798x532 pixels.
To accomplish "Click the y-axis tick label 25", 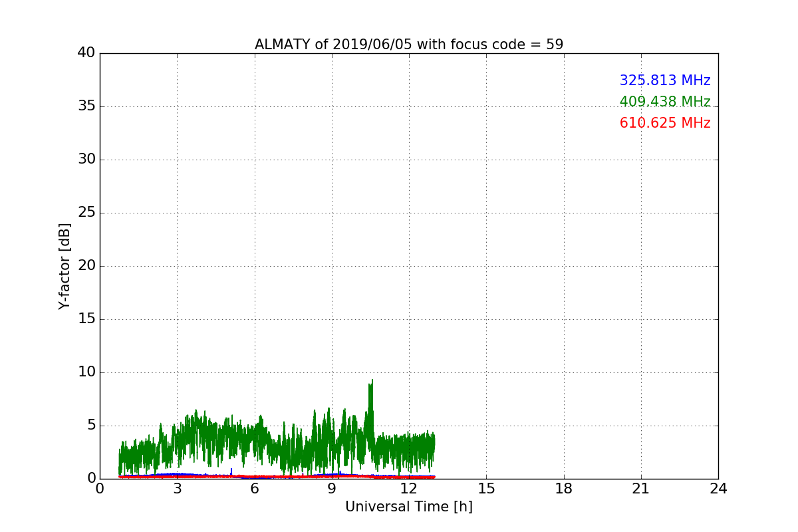I will click(x=86, y=213).
